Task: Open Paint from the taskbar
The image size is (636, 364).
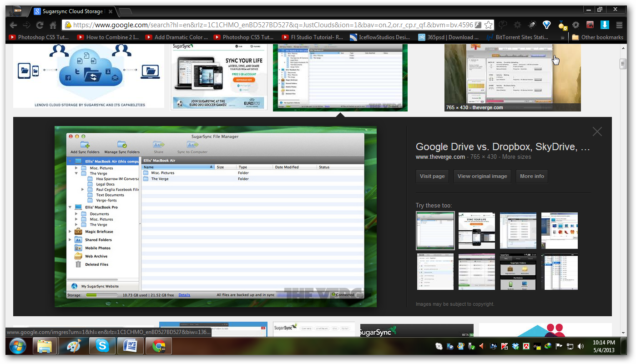Action: (73, 346)
